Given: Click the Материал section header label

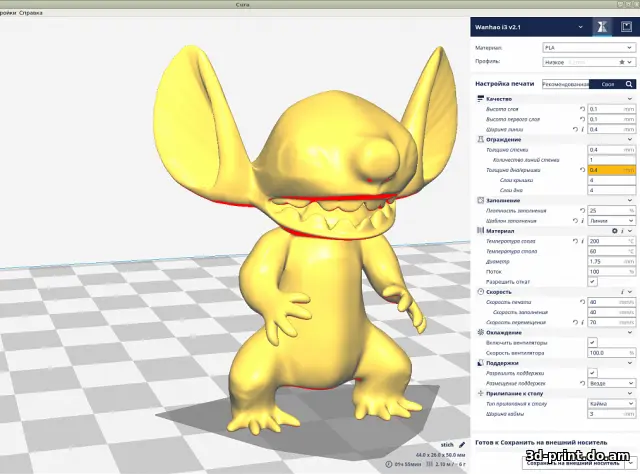Looking at the screenshot, I should coord(500,231).
